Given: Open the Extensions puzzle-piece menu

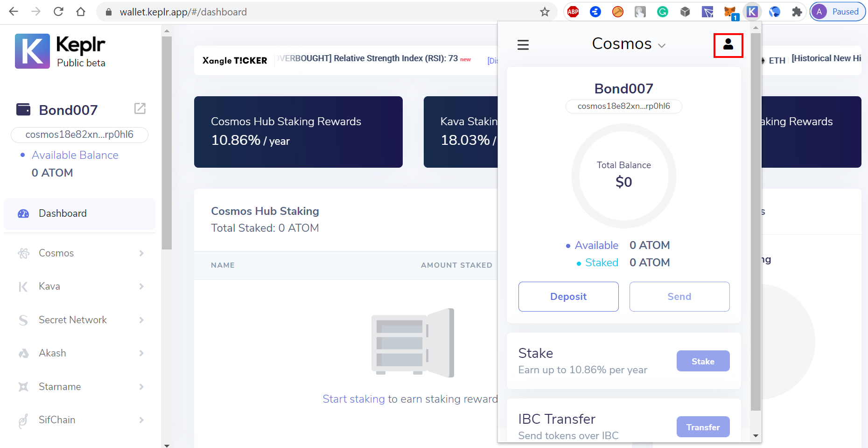Looking at the screenshot, I should (x=797, y=12).
